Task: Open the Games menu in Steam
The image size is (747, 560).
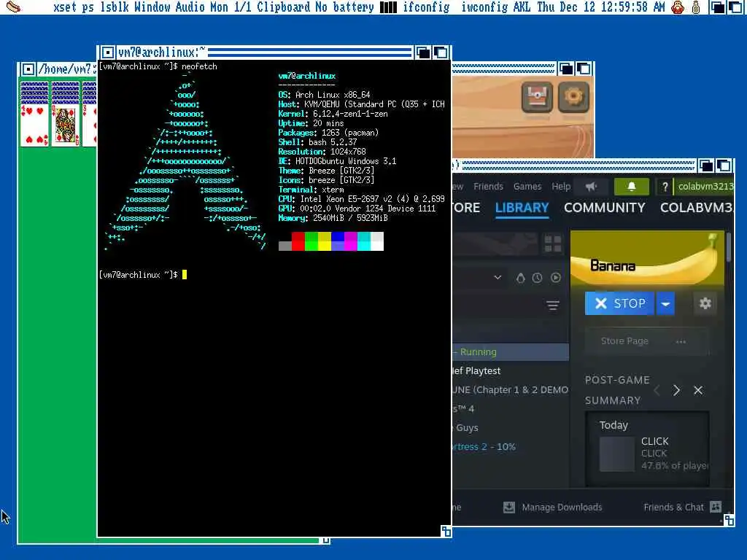Action: coord(527,186)
